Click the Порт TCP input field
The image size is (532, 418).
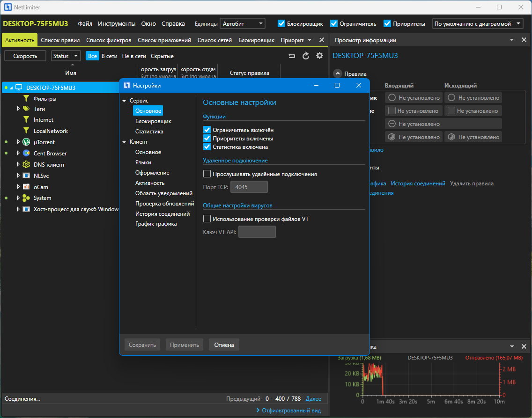click(x=249, y=187)
